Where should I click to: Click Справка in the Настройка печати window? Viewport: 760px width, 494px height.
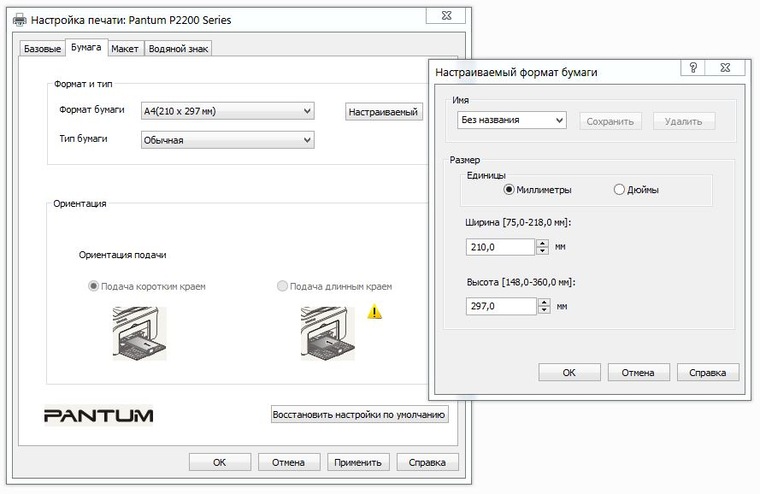427,462
